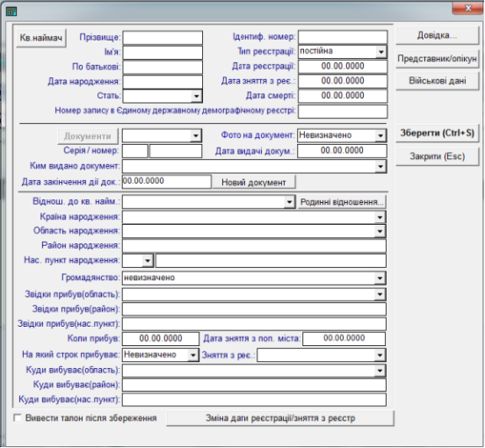Expand the 'Тип реєстрації' dropdown
Viewport: 485px width, 448px height.
tap(381, 52)
